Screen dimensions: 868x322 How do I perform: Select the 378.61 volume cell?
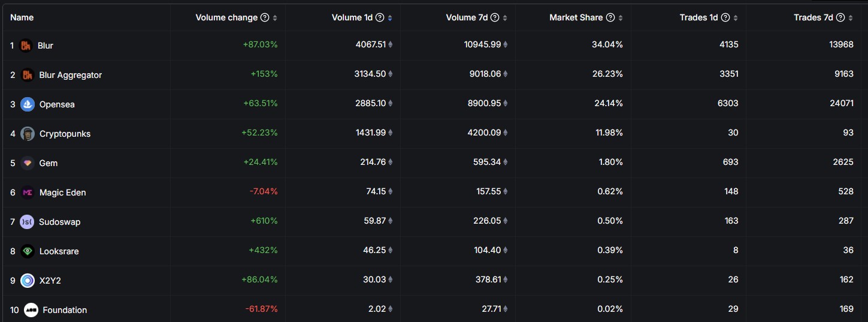[x=488, y=279]
